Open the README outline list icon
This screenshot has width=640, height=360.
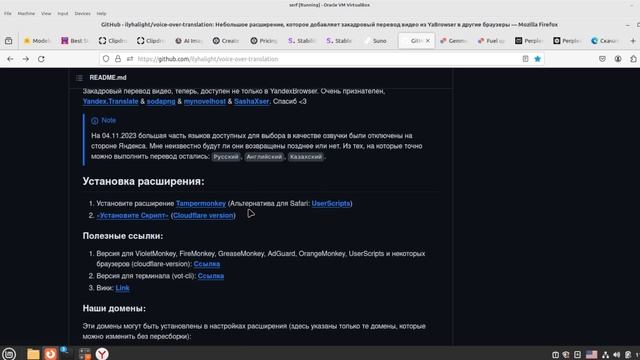click(x=79, y=78)
